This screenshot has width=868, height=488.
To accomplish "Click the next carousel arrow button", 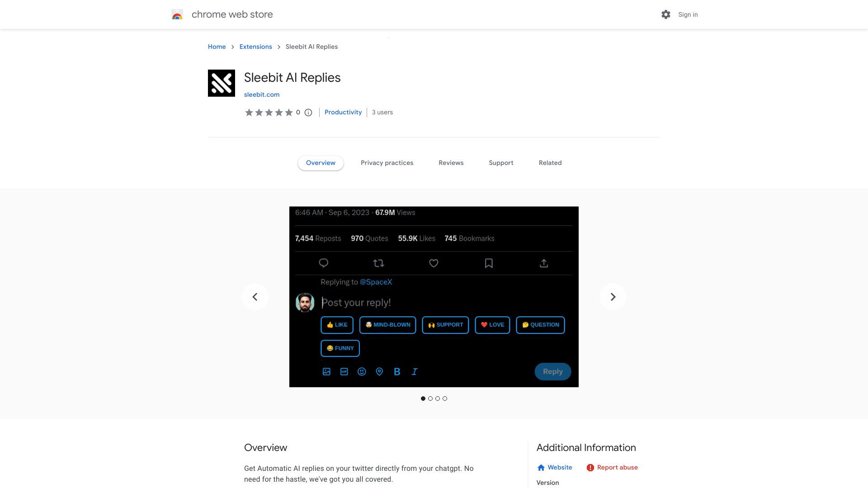I will click(x=613, y=297).
